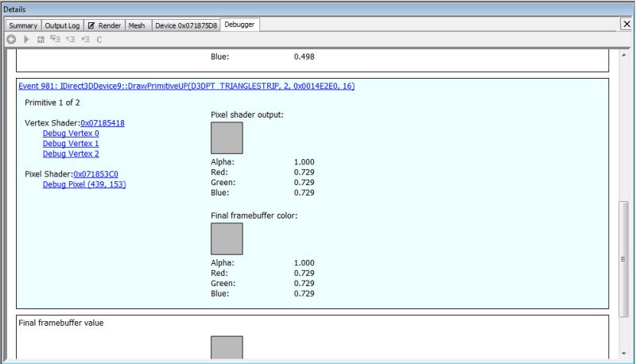636x364 pixels.
Task: Click the 'Details' panel title
Action: tap(14, 10)
